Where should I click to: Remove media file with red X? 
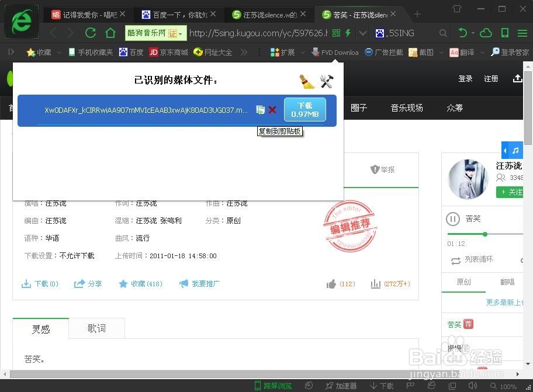pyautogui.click(x=272, y=110)
